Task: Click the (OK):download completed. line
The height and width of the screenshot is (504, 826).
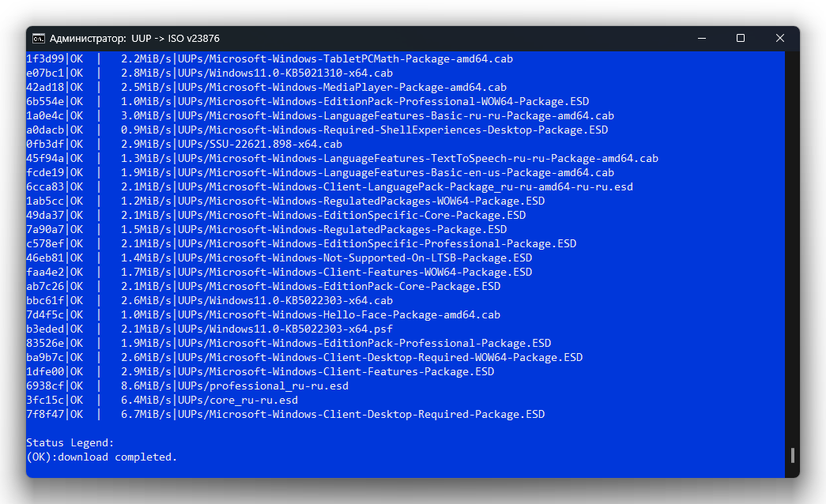Action: click(x=102, y=457)
